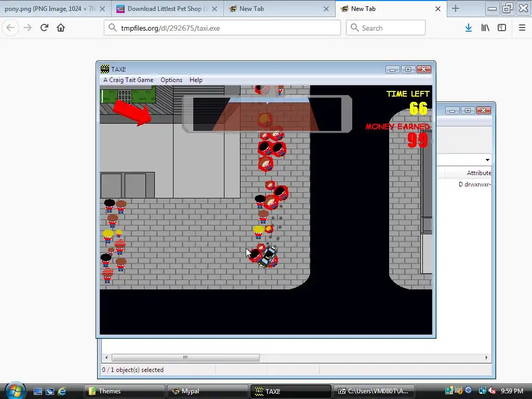Open the Help menu in TAXI!
Viewport: 532px width, 399px height.
tap(196, 80)
